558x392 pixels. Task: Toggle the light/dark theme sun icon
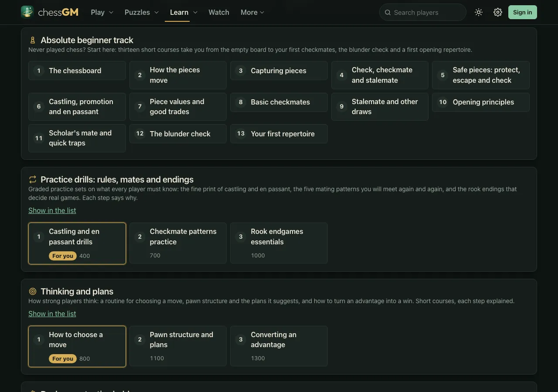pyautogui.click(x=479, y=12)
